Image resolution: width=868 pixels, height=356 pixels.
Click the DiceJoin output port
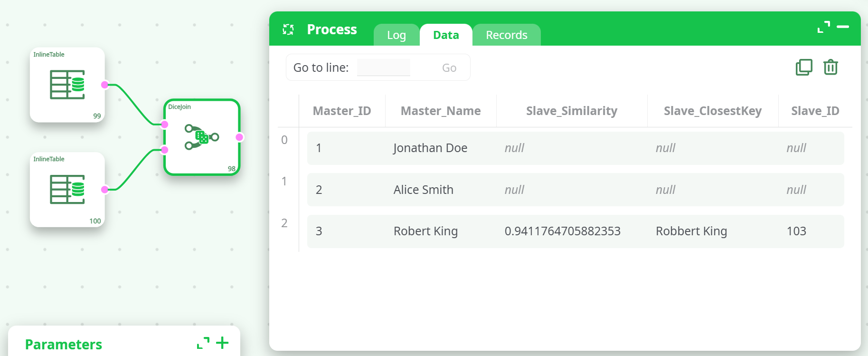click(x=240, y=137)
